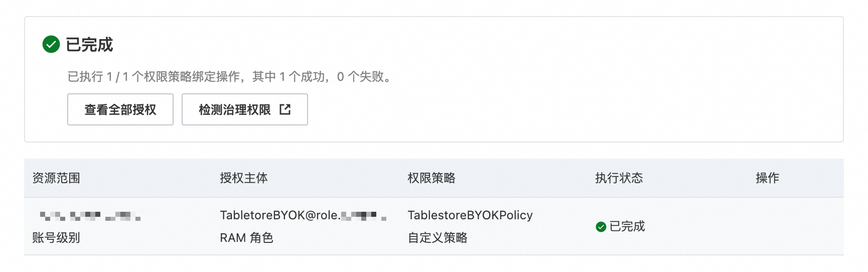Click the 账号级别 label
Screen dimensions: 868x272
[56, 238]
